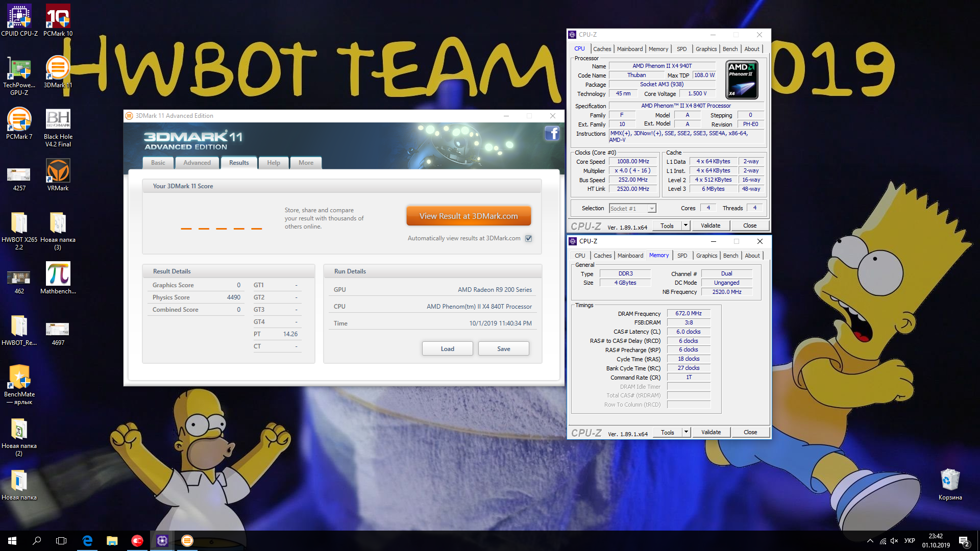Expand Tools arrow in upper CPU-Z window
This screenshot has width=980, height=551.
tap(685, 226)
